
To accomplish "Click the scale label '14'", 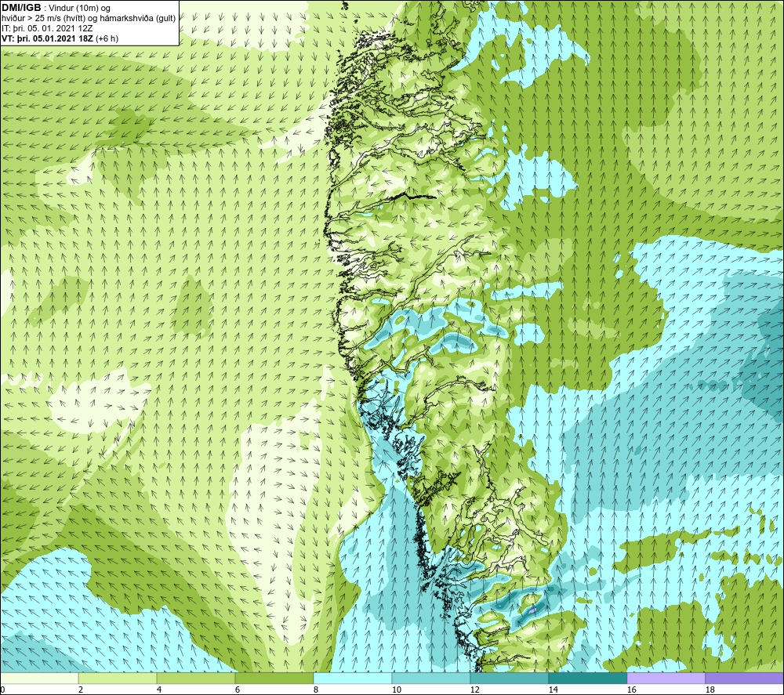I will coord(553,690).
